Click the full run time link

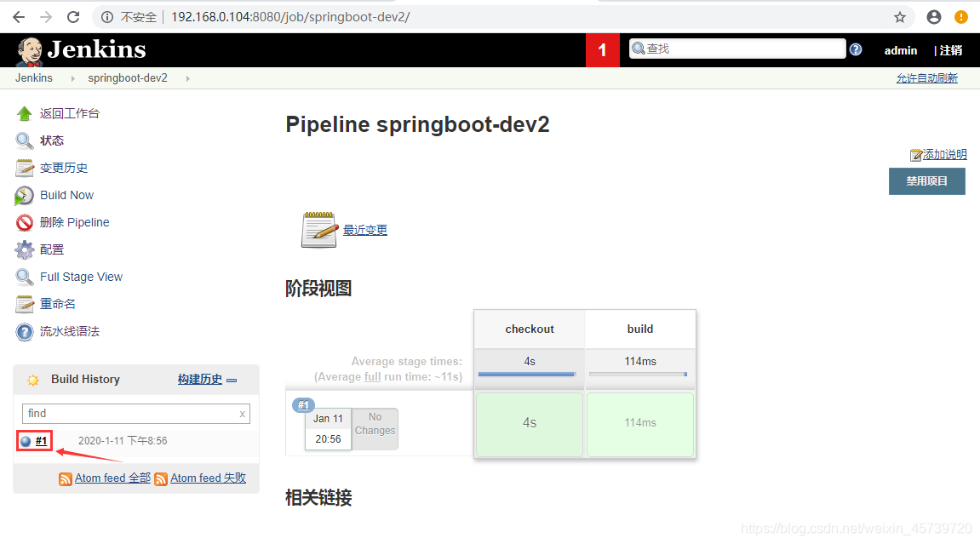tap(372, 376)
